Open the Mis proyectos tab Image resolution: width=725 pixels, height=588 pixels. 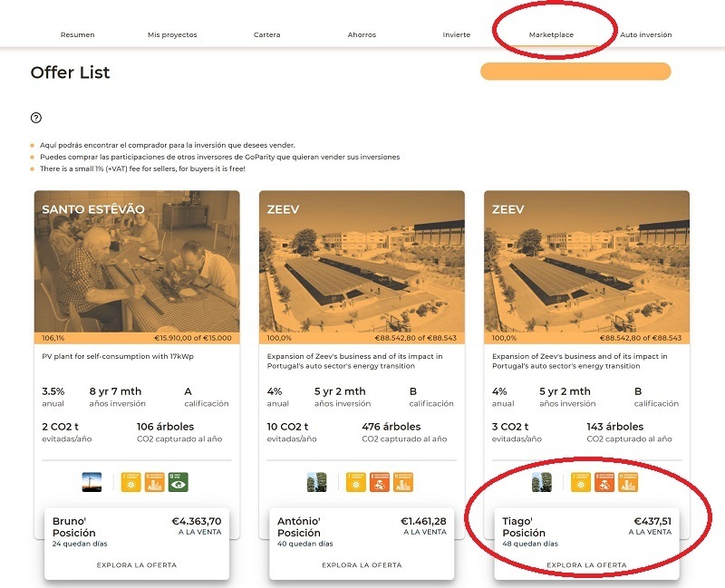tap(172, 34)
